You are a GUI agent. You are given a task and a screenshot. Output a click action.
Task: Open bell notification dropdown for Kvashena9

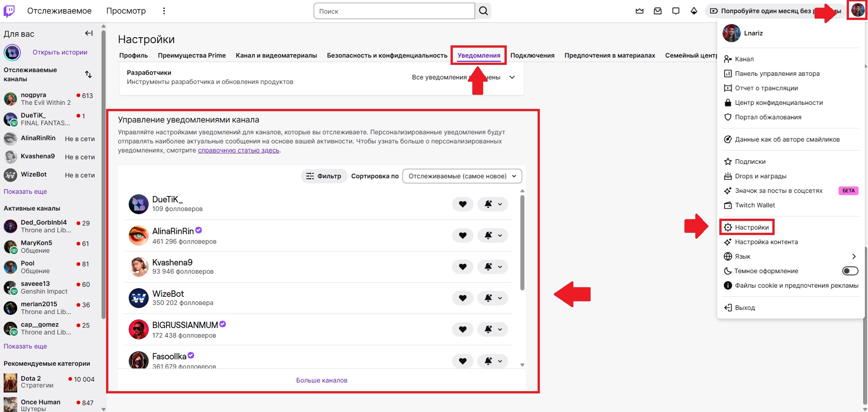pyautogui.click(x=493, y=267)
